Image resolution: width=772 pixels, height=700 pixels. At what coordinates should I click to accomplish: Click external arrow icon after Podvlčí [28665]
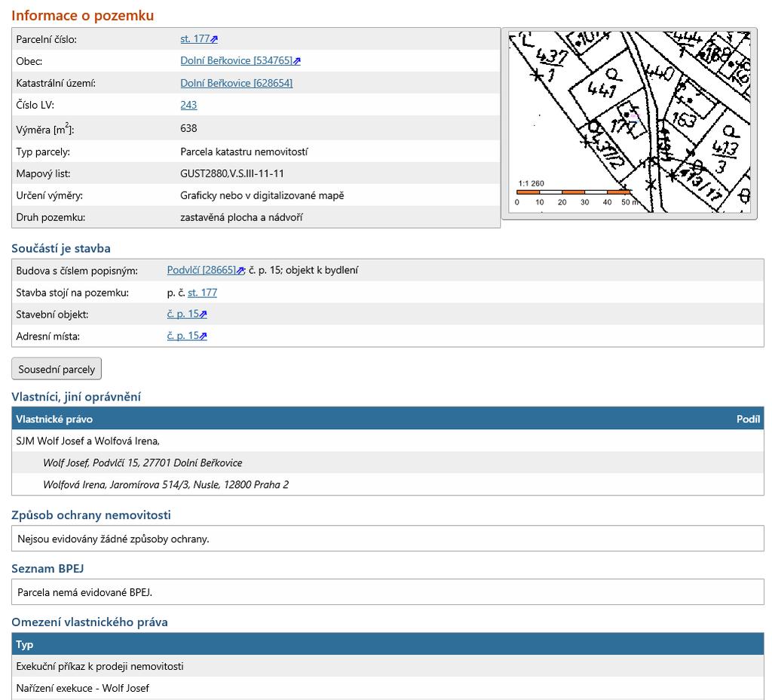pyautogui.click(x=240, y=271)
